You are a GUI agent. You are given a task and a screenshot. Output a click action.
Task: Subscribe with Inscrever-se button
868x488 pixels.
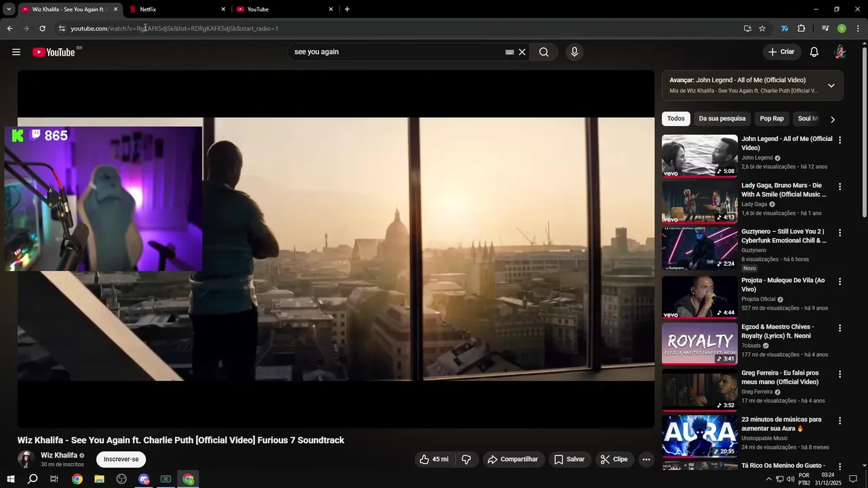pos(121,460)
